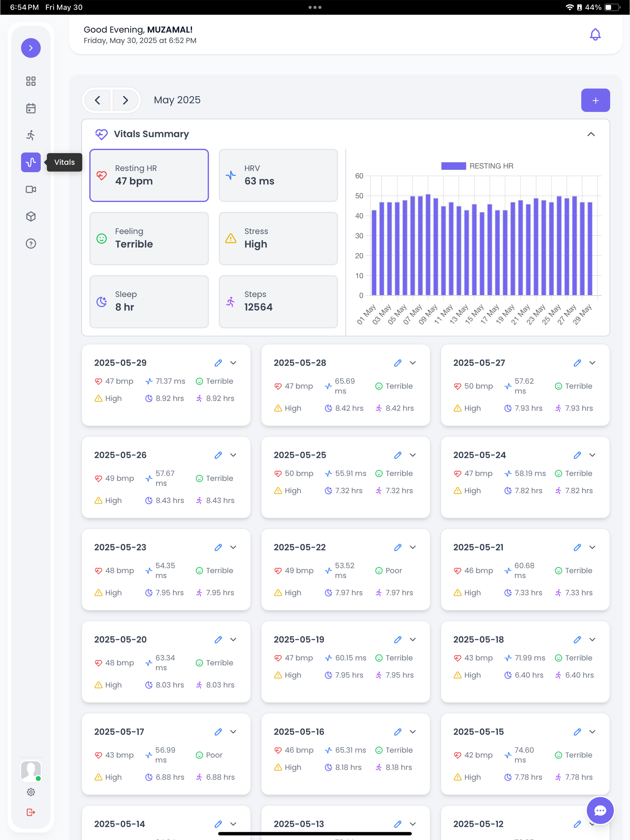Viewport: 630px width, 840px height.
Task: Edit the 2025-05-13 vitals entry
Action: (398, 824)
